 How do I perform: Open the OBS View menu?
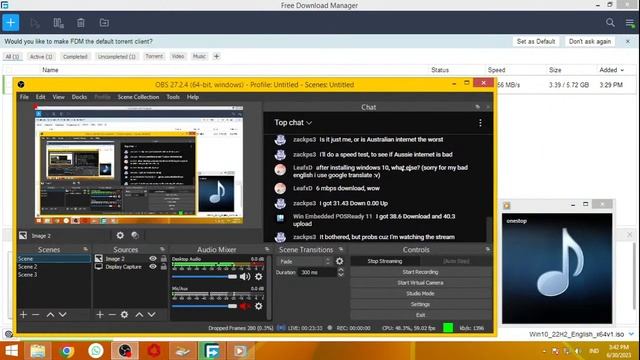[58, 97]
